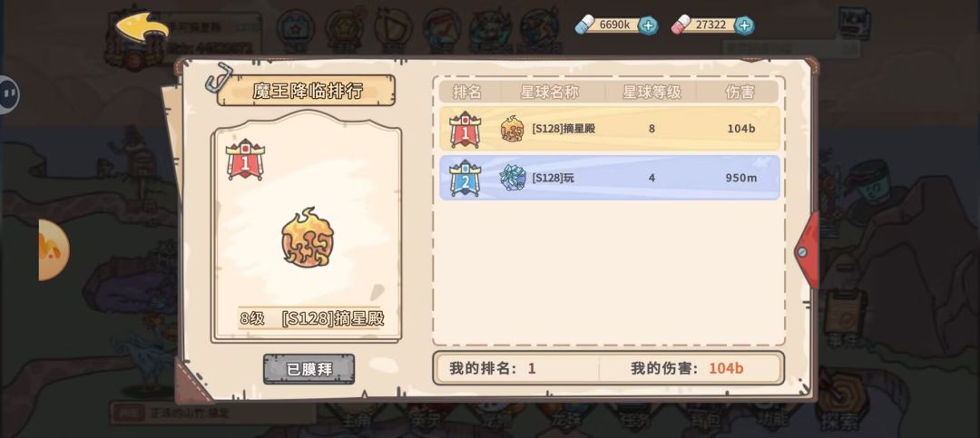Click the 已膜拜 worship button
The height and width of the screenshot is (438, 980).
click(309, 369)
